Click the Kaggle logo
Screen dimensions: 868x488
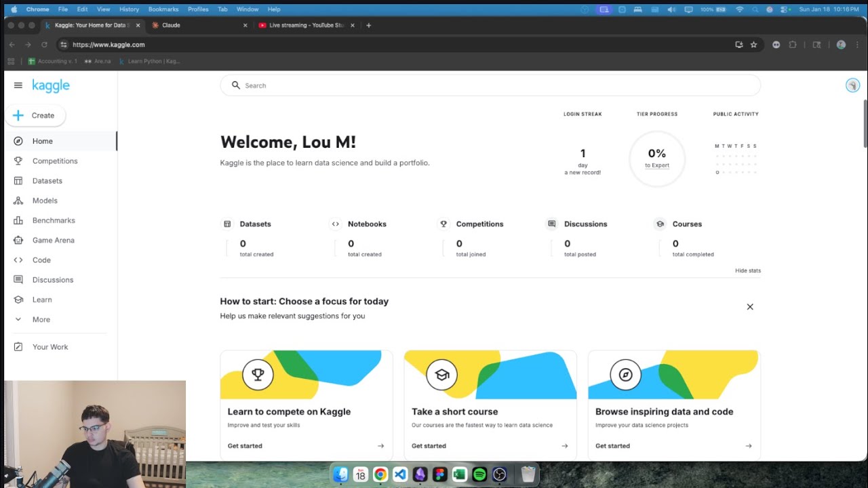tap(51, 85)
